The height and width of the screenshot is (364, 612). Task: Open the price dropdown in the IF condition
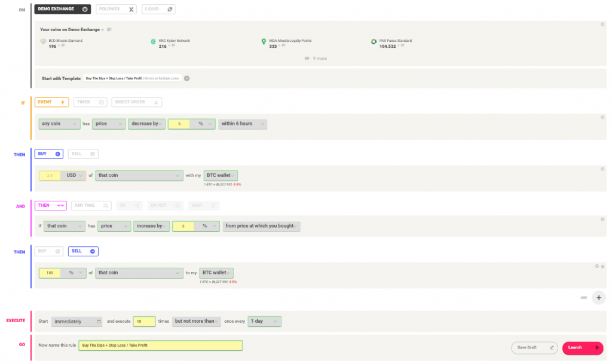pyautogui.click(x=109, y=124)
